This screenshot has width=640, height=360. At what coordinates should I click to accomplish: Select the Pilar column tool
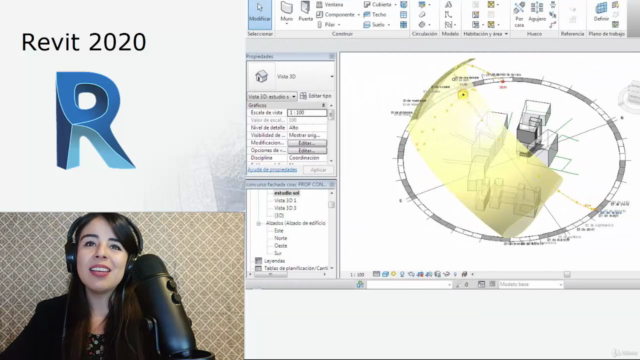[327, 25]
